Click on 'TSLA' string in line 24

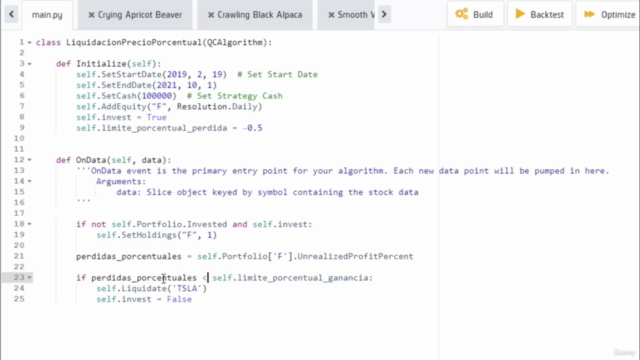[187, 289]
